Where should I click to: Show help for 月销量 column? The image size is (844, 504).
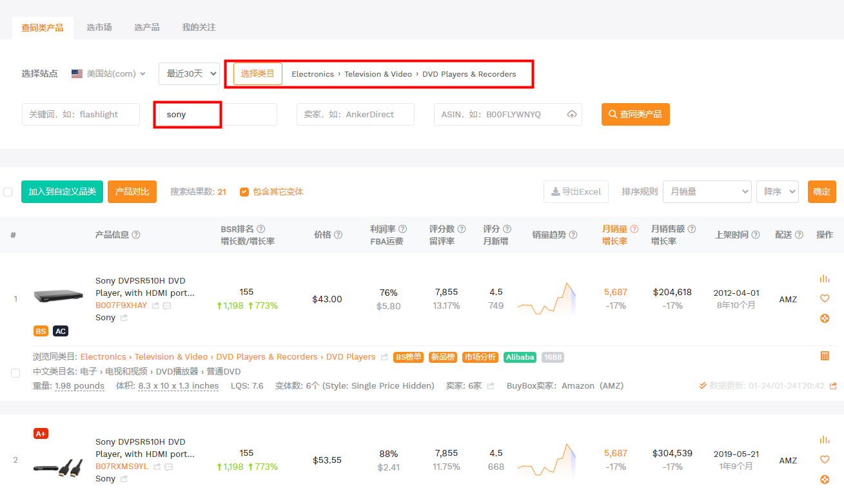634,229
